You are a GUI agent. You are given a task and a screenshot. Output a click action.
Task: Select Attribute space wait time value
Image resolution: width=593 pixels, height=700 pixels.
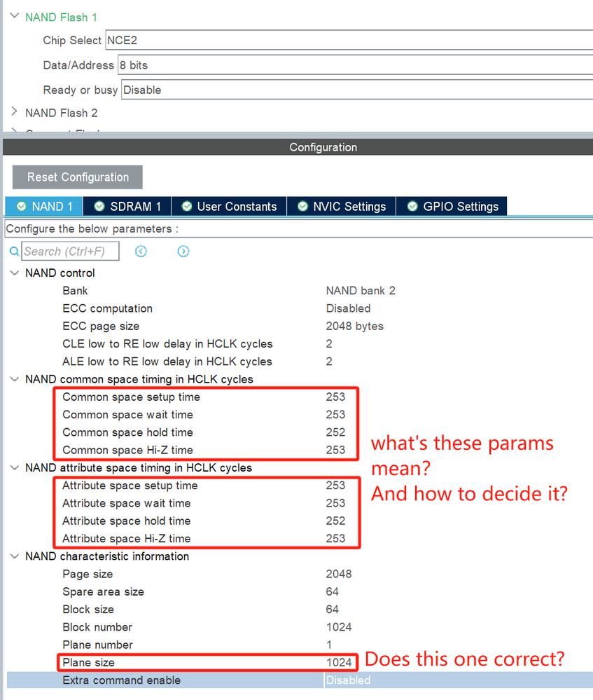(x=335, y=503)
